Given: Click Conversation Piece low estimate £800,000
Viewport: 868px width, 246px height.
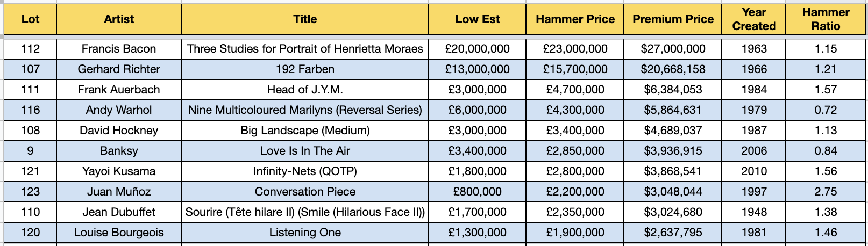Looking at the screenshot, I should point(477,192).
